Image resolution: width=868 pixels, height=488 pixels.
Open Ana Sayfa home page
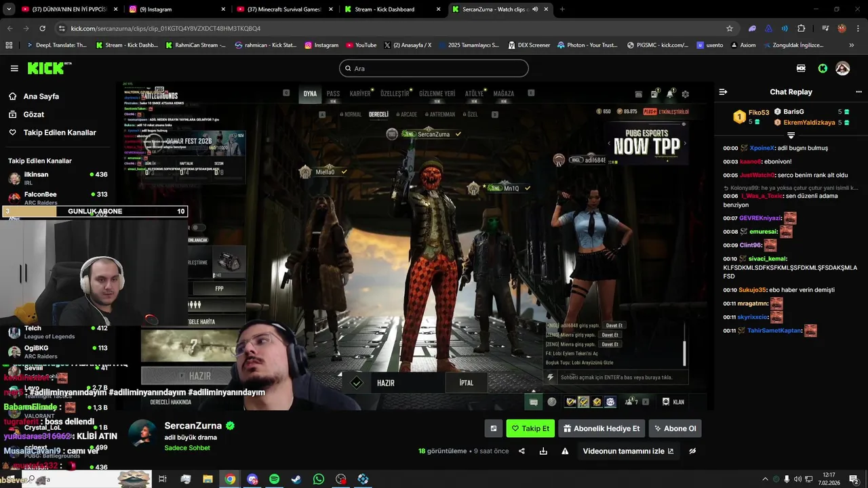(x=34, y=96)
